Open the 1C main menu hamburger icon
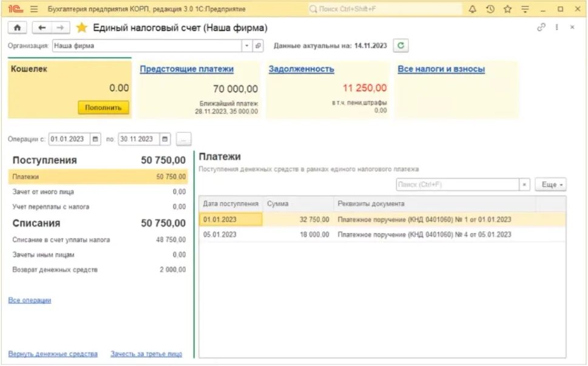This screenshot has width=588, height=366. pos(34,8)
